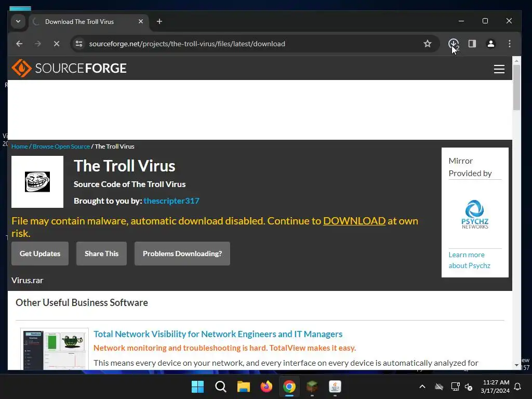Click the troll face project thumbnail

click(x=37, y=182)
